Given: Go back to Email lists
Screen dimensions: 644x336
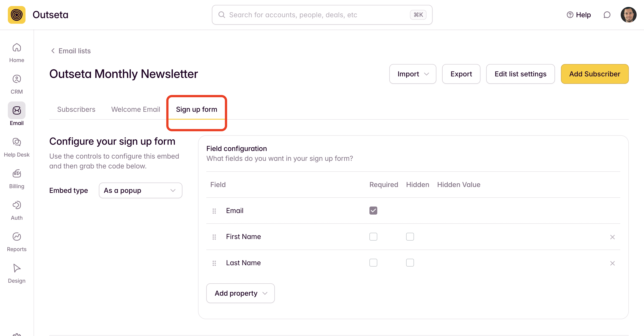Looking at the screenshot, I should [71, 51].
